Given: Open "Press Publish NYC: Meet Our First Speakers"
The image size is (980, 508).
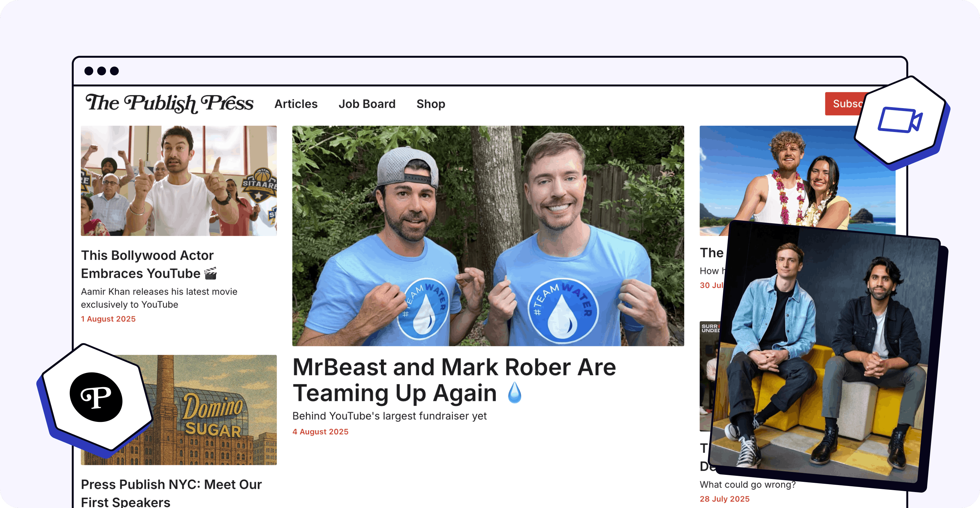Looking at the screenshot, I should pos(171,493).
